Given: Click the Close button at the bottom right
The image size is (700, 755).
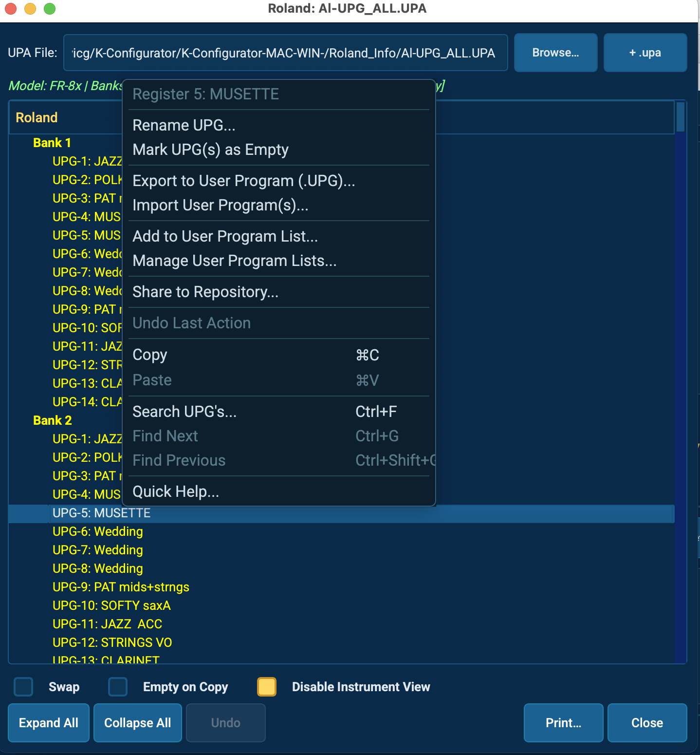Looking at the screenshot, I should pos(647,723).
